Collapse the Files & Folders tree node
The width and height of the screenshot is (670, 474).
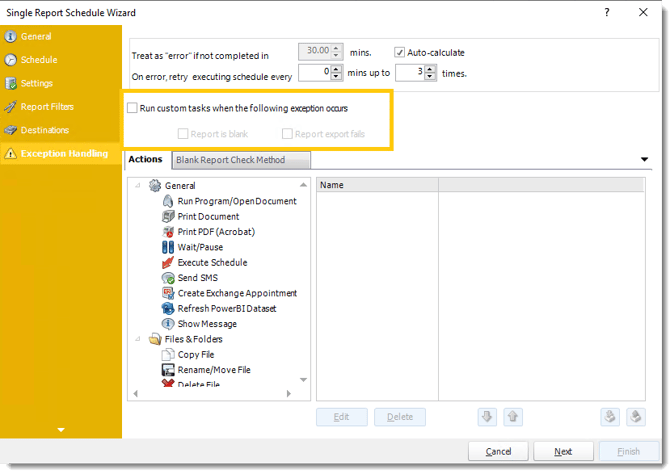coord(138,339)
